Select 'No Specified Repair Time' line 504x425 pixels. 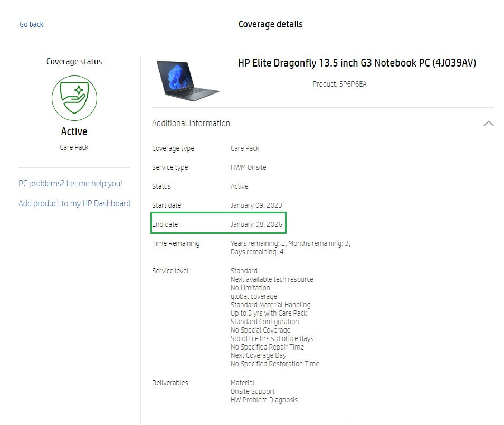coord(267,347)
